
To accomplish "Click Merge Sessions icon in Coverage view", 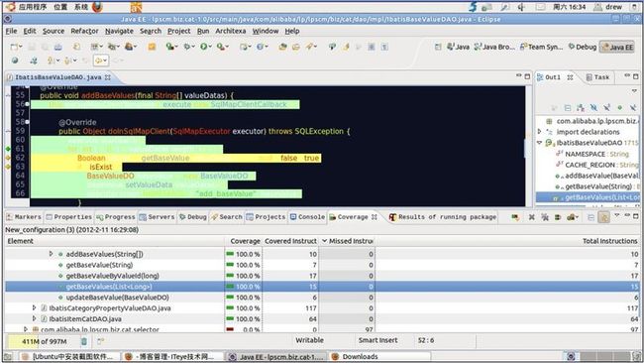I will coord(558,217).
